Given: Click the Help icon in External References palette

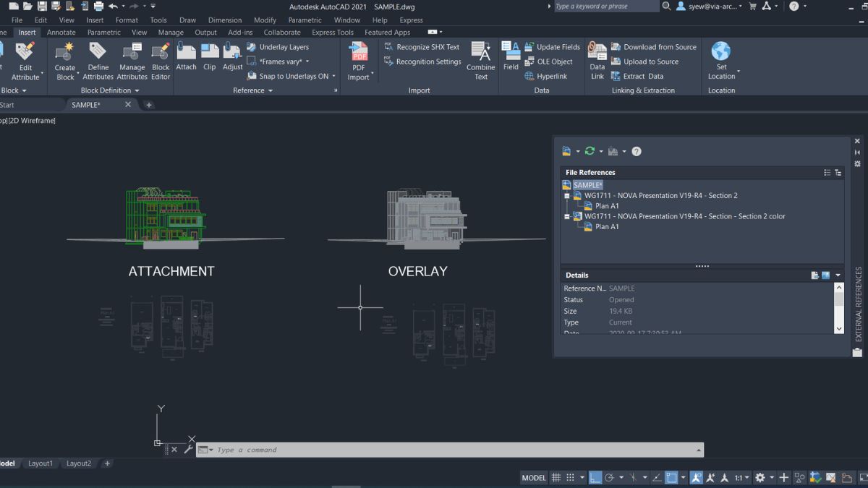Looking at the screenshot, I should point(637,151).
